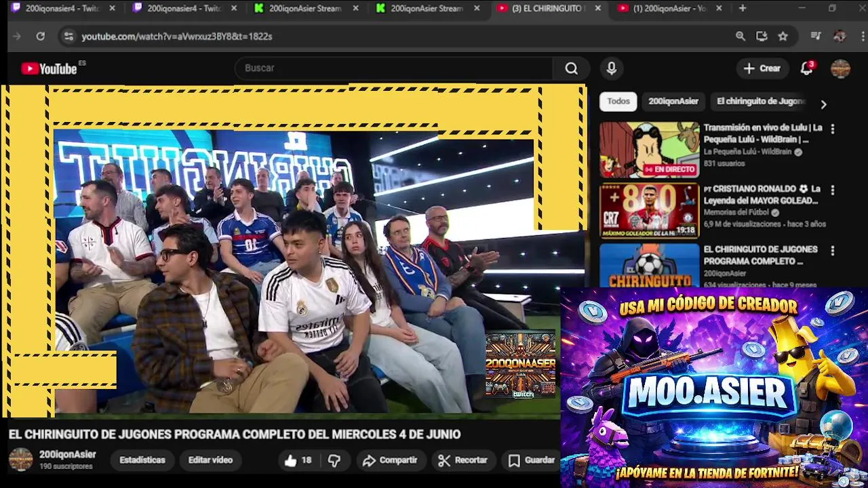Select the Todos filter chip
The height and width of the screenshot is (488, 868).
(x=618, y=101)
